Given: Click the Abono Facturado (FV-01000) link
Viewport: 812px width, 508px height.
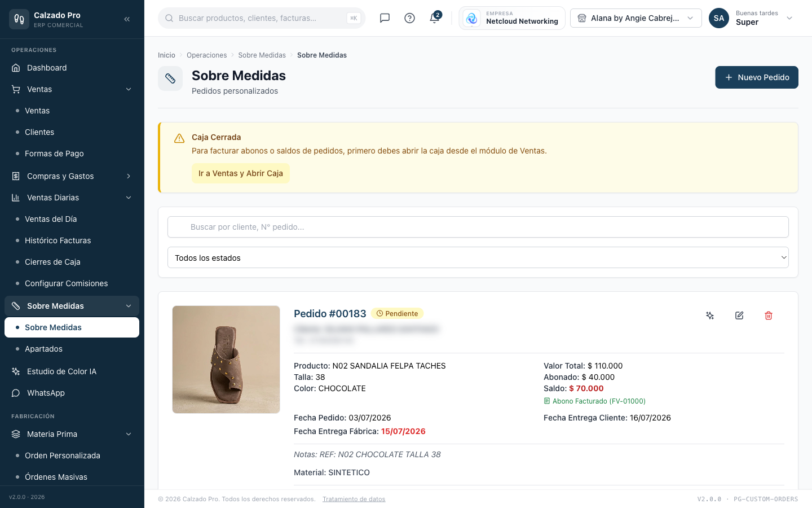Looking at the screenshot, I should click(595, 401).
